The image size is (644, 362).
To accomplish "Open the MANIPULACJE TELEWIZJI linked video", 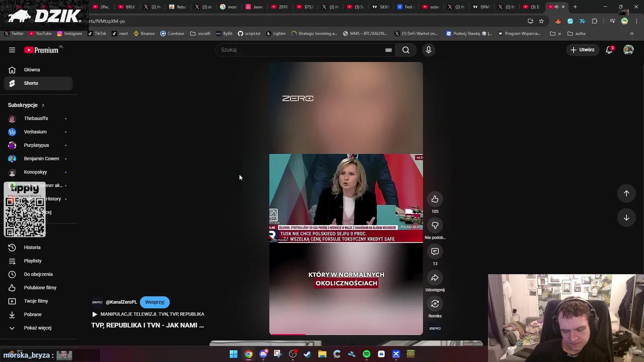I will click(x=148, y=314).
